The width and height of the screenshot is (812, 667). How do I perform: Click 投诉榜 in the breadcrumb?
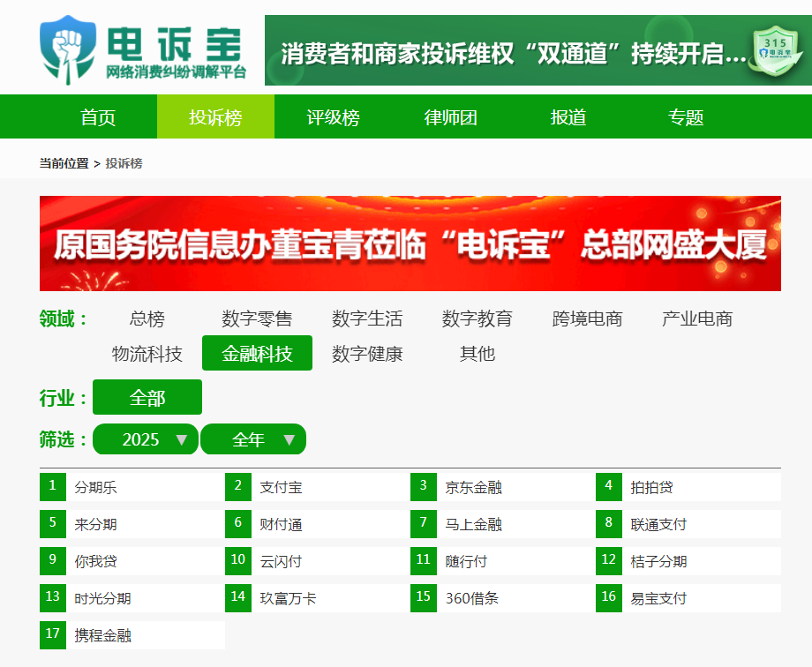(124, 163)
